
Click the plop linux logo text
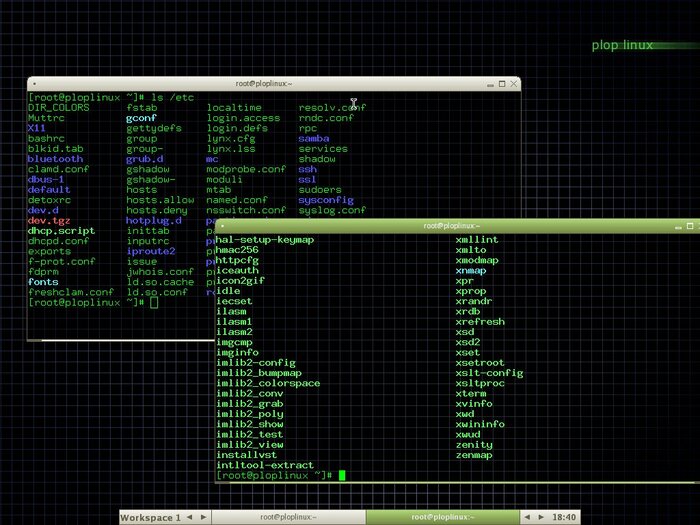[x=622, y=45]
